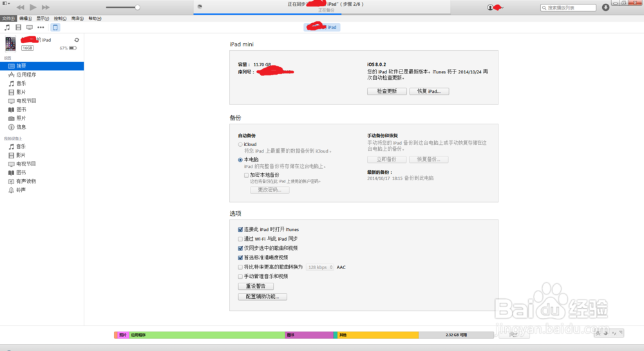Click the play button
This screenshot has width=644, height=351.
click(33, 7)
